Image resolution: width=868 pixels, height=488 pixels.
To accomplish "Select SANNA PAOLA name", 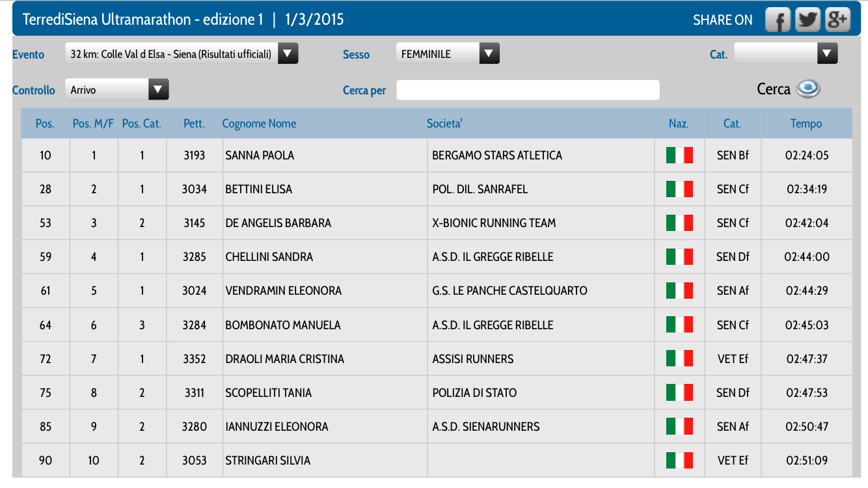I will coord(260,156).
